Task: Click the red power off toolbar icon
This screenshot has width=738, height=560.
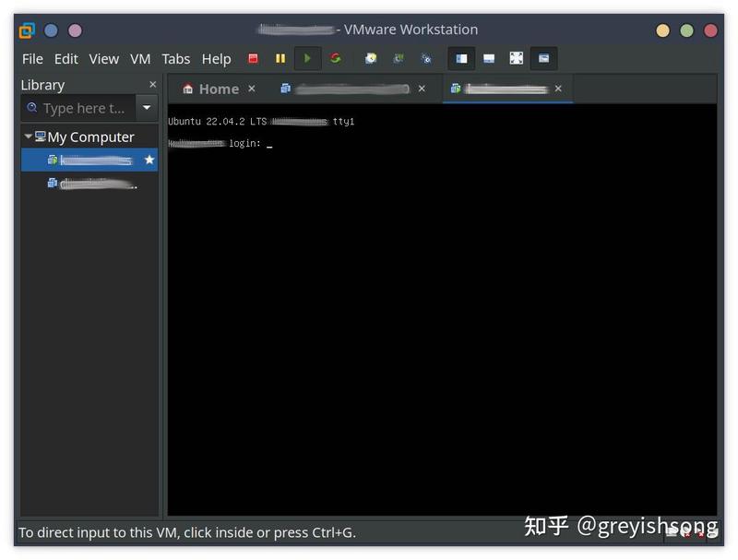Action: pyautogui.click(x=253, y=58)
